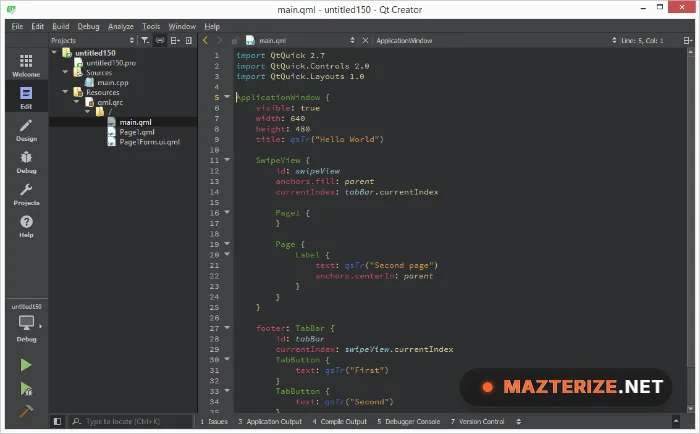
Task: Open the File menu
Action: (17, 26)
